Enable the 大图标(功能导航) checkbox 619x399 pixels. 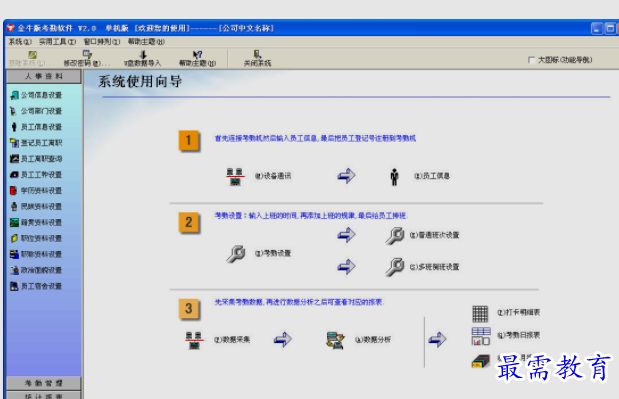point(531,60)
